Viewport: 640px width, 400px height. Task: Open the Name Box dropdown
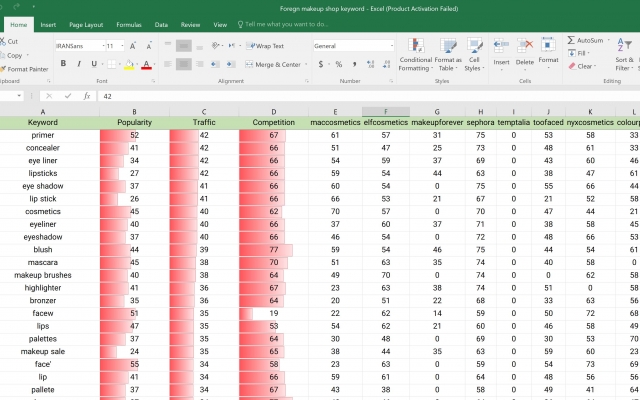point(19,96)
